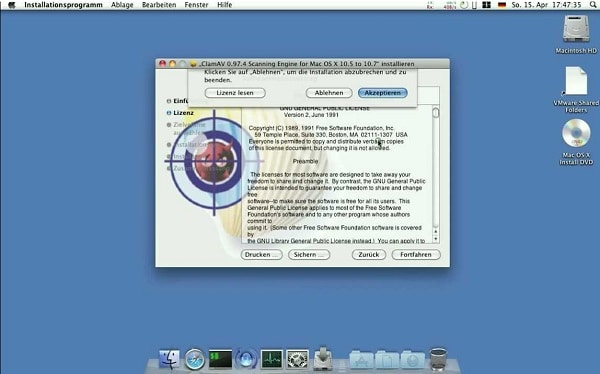Open the Trash in the Dock
The width and height of the screenshot is (600, 374).
(x=438, y=359)
